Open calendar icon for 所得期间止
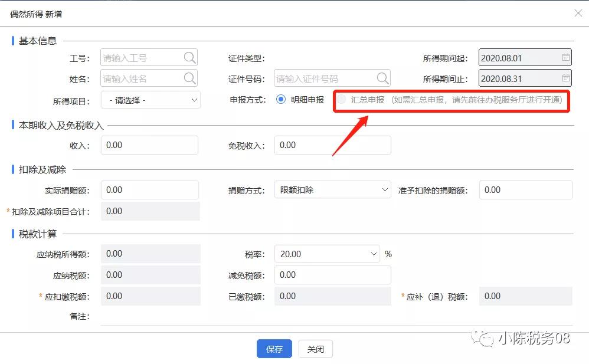This screenshot has width=589, height=364. coord(565,78)
